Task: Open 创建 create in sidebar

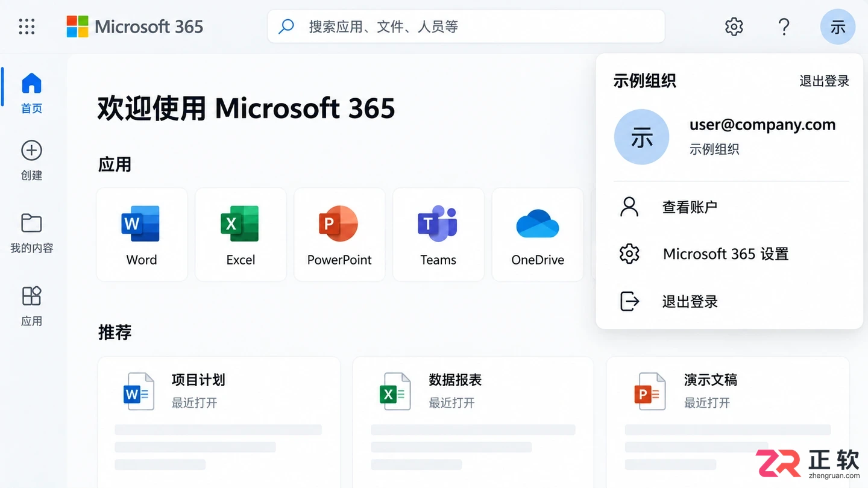Action: click(31, 160)
